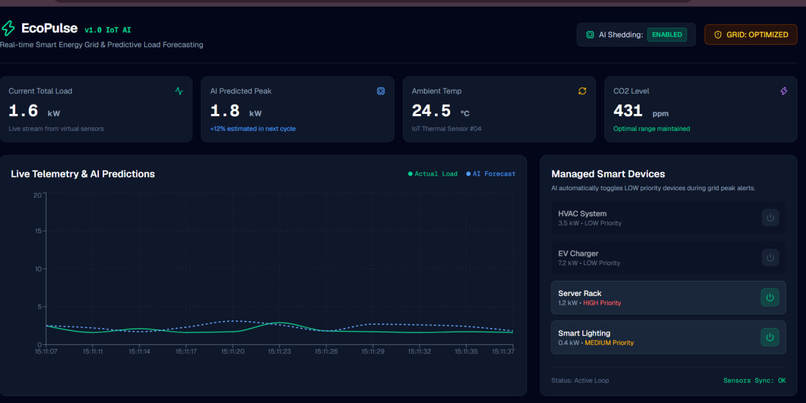
Task: Click the 'IoT Thermal Sensor #04' caption
Action: pyautogui.click(x=447, y=129)
